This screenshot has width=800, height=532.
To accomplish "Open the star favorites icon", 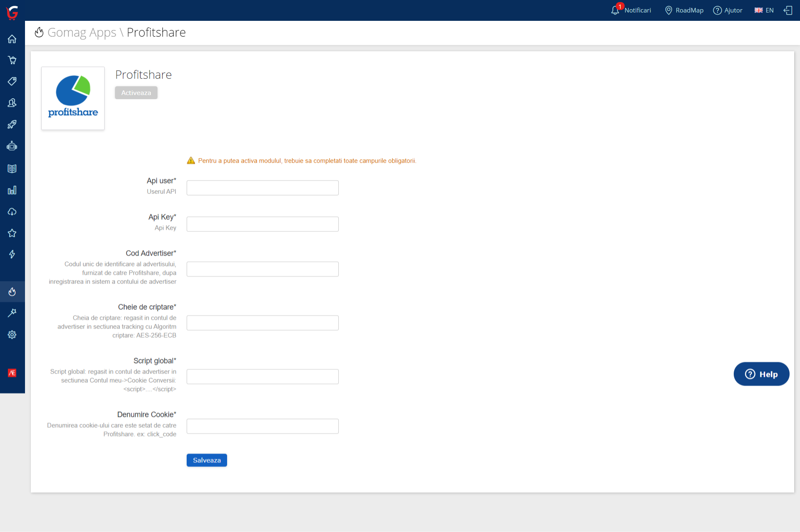I will point(12,233).
